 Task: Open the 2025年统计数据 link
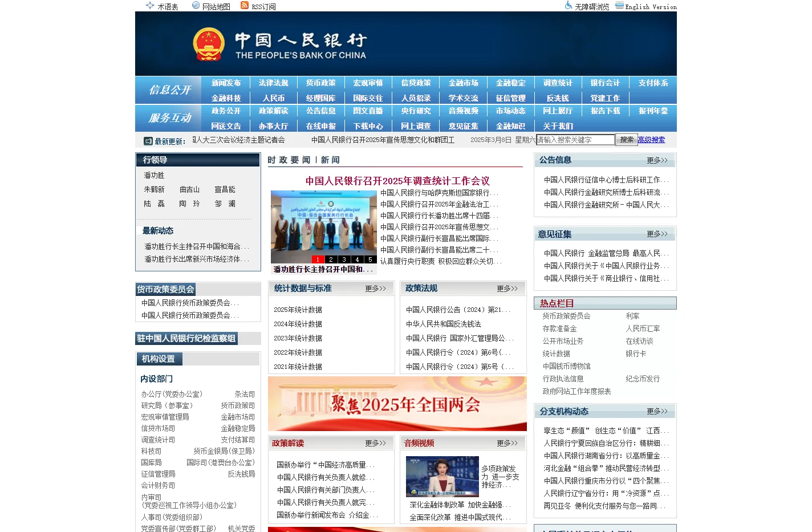tap(298, 310)
